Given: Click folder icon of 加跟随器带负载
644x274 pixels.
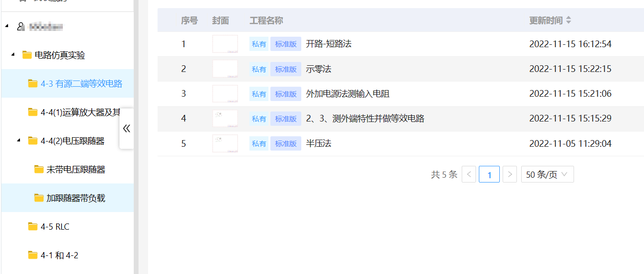Looking at the screenshot, I should coord(39,198).
